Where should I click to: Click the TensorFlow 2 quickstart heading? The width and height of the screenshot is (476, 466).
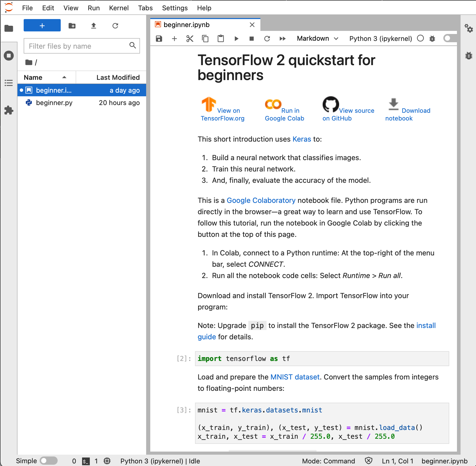coord(286,67)
